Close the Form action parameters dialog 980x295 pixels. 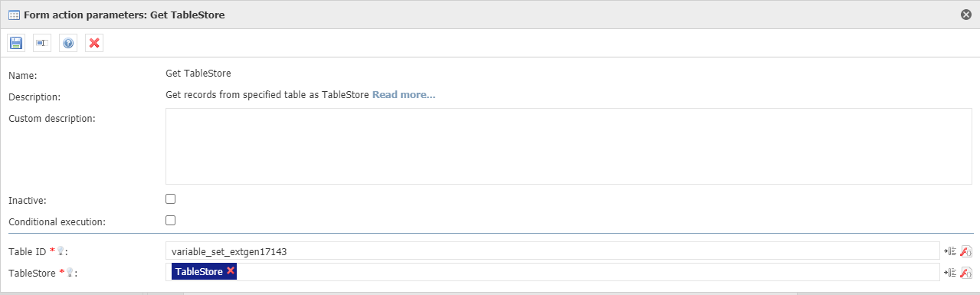tap(966, 15)
